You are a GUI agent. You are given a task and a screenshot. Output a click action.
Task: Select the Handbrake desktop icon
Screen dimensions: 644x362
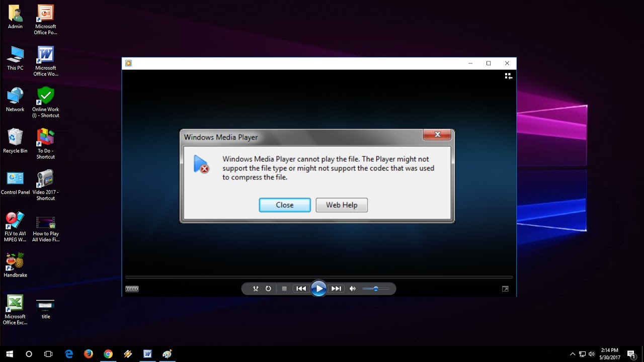15,265
